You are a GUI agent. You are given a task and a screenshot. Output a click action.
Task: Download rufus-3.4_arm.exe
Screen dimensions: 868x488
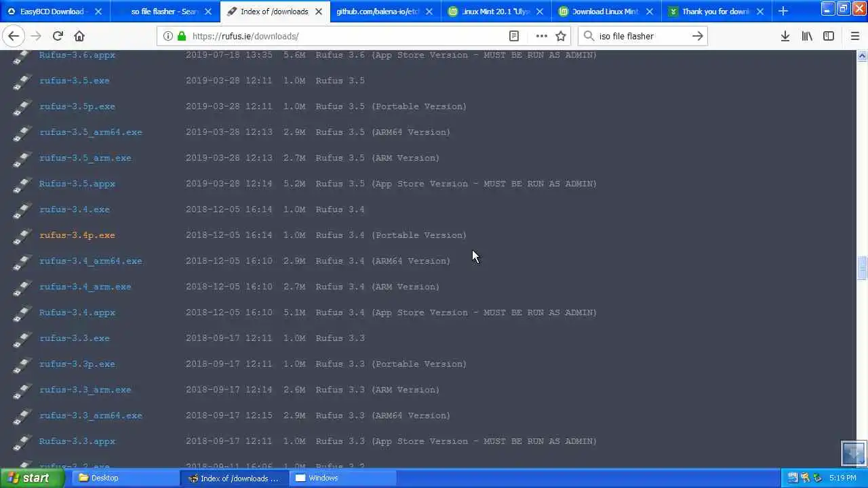tap(85, 287)
